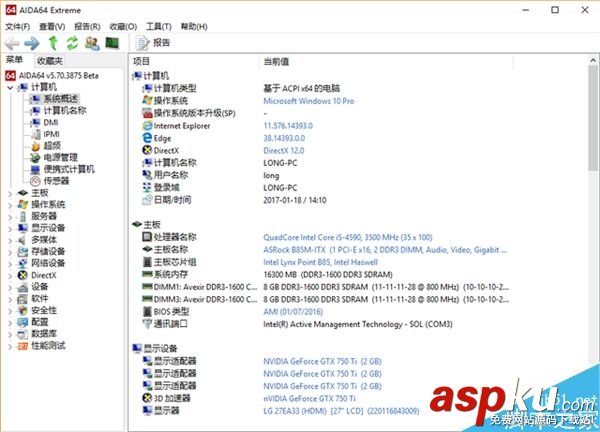Screen dimensions: 600x432
Task: Select 传感器 icon in tree
Action: point(36,181)
